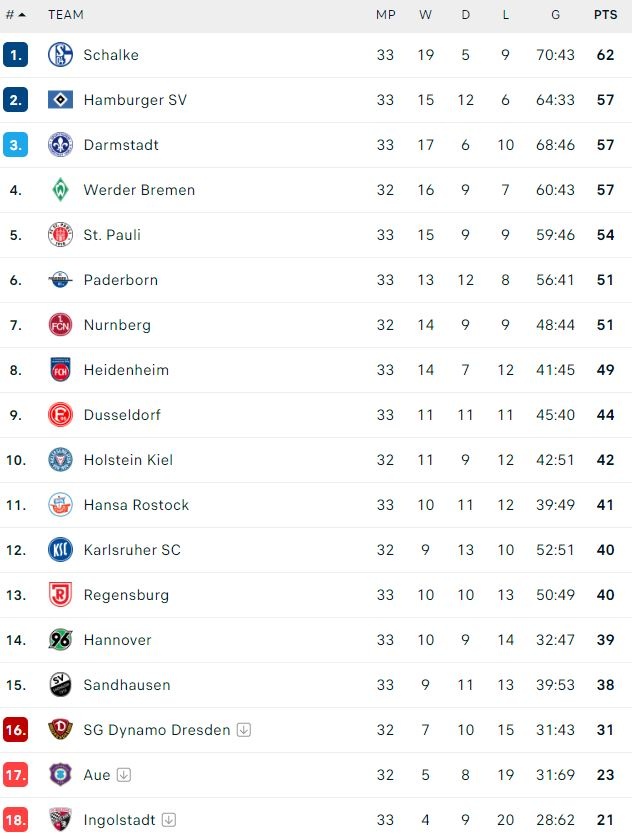This screenshot has width=632, height=839.
Task: Click the MP column header
Action: click(x=384, y=15)
